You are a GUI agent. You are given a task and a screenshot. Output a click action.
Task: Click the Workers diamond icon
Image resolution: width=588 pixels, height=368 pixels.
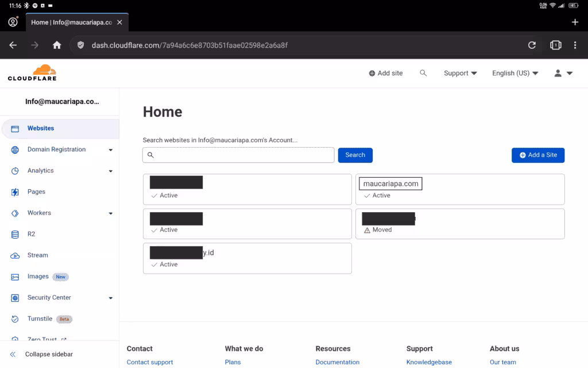(x=15, y=213)
